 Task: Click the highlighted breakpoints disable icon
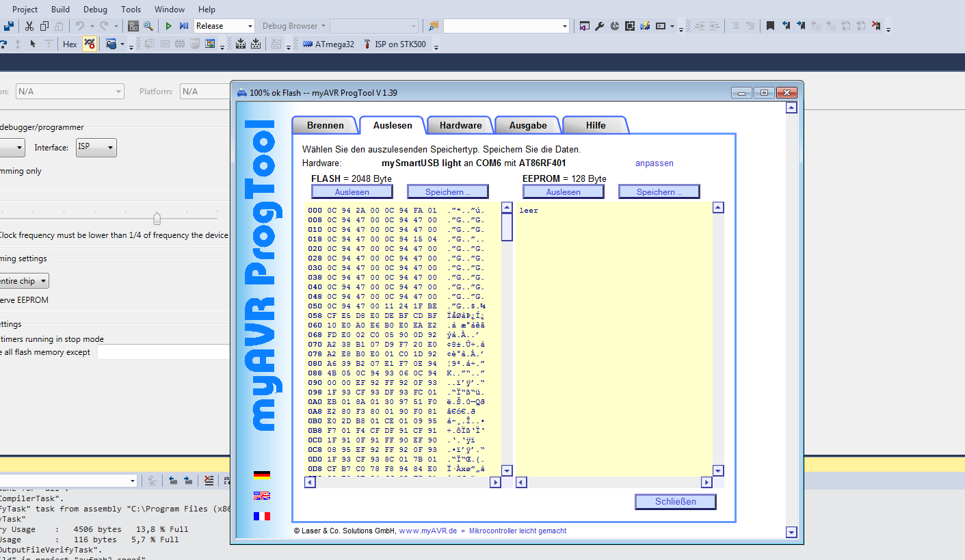89,44
